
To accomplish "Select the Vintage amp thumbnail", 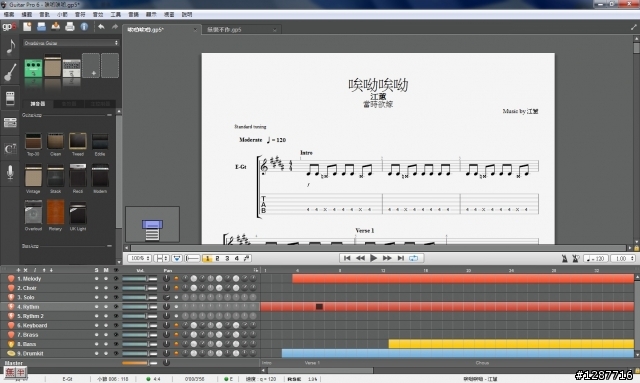I will tap(33, 176).
